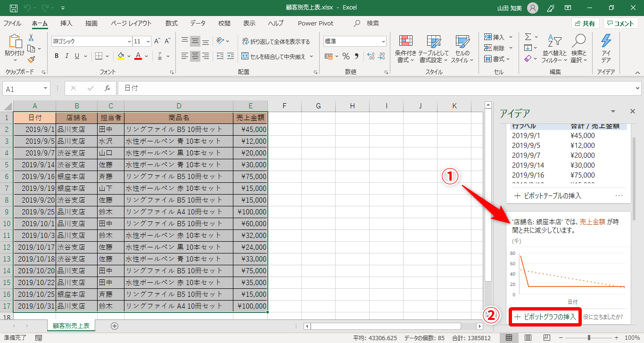Open the 游ゴシック font name dropdown
The height and width of the screenshot is (343, 644).
[130, 41]
